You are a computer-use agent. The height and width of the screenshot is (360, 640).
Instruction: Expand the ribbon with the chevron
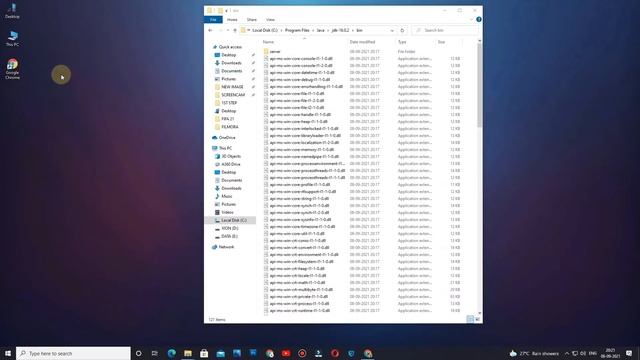pos(471,20)
